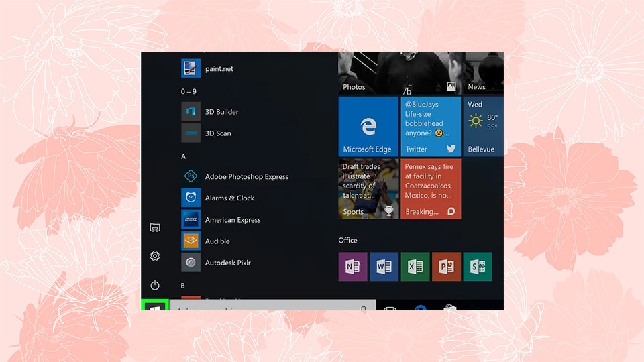This screenshot has width=644, height=362.
Task: Launch Word from Office tiles
Action: [384, 266]
